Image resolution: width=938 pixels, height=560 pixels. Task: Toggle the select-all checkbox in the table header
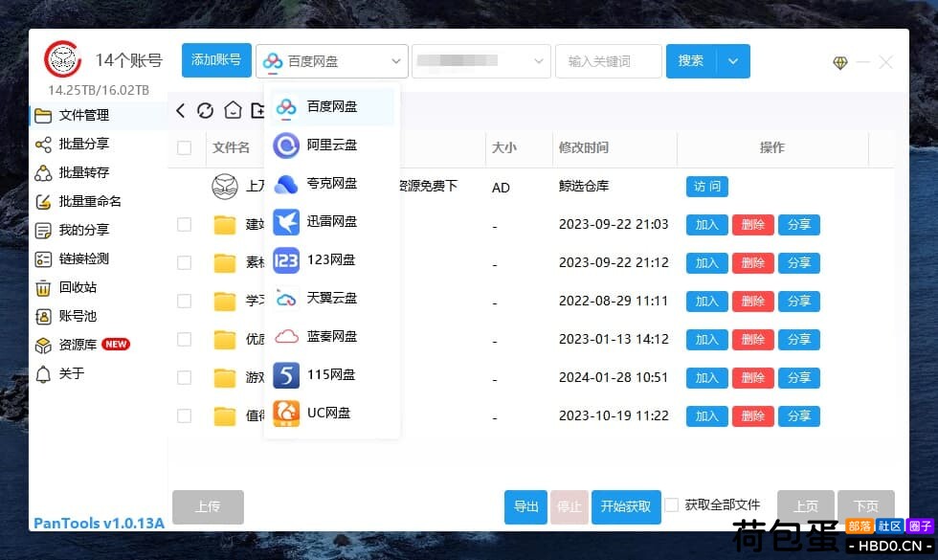pos(184,147)
